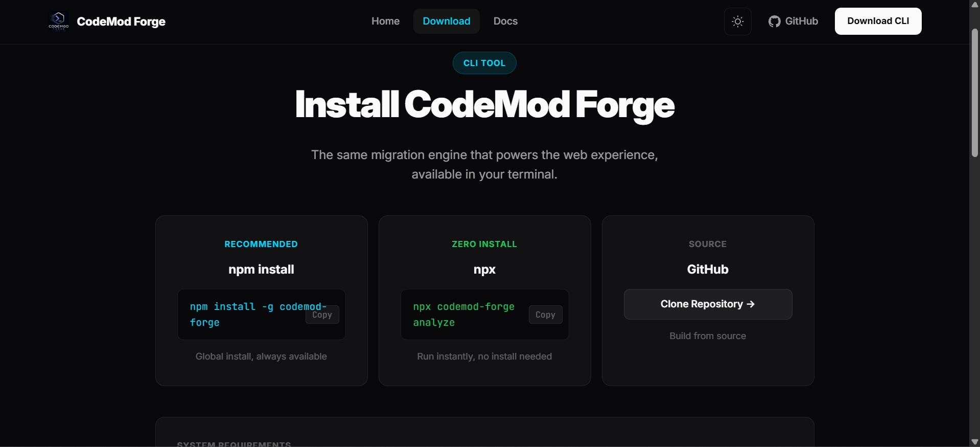Click the GitHub octocat icon
The width and height of the screenshot is (980, 447).
(x=775, y=21)
